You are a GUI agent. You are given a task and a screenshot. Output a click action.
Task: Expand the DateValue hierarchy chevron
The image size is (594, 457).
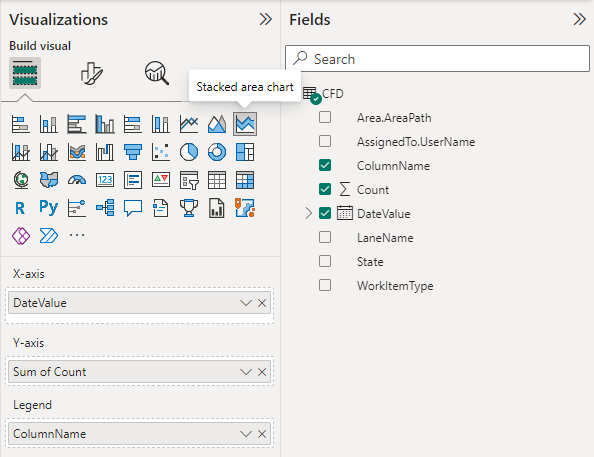[x=308, y=213]
